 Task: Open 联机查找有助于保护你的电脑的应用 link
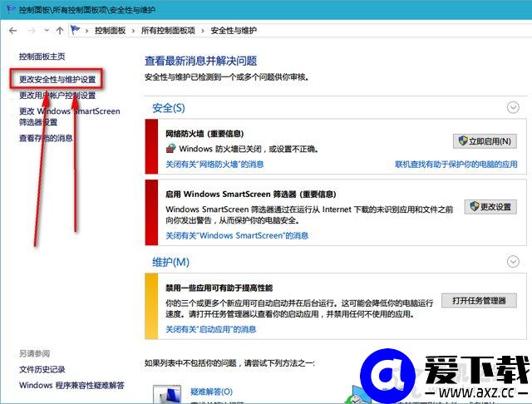[456, 165]
